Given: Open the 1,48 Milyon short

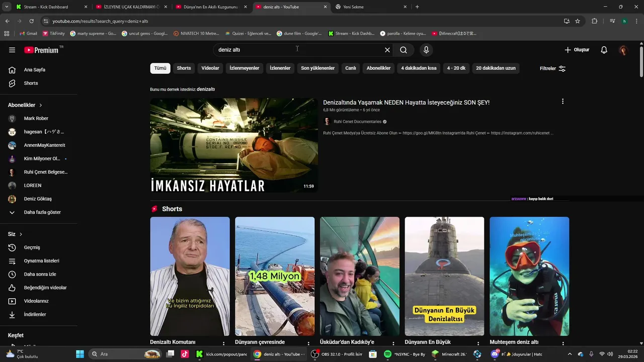Looking at the screenshot, I should 275,277.
